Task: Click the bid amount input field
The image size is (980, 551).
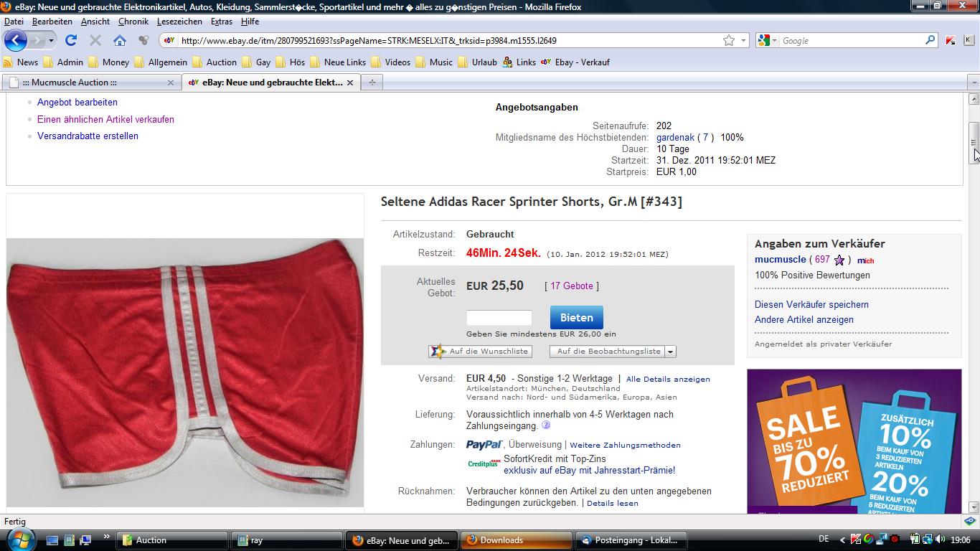Action: click(x=499, y=318)
